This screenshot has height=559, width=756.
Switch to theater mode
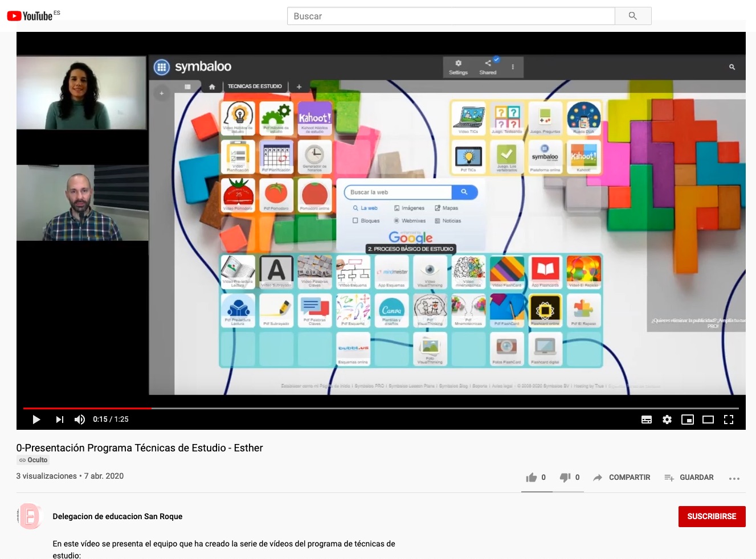(708, 420)
